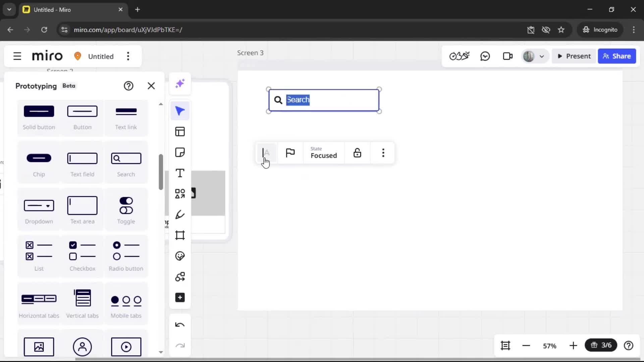Open stickers and emoji tool
The height and width of the screenshot is (362, 644).
click(x=180, y=256)
